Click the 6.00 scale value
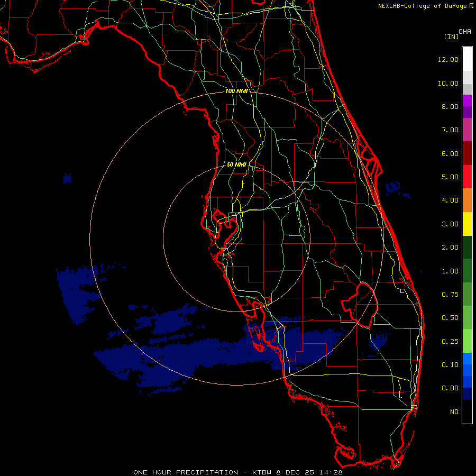The width and height of the screenshot is (476, 476). pyautogui.click(x=450, y=153)
